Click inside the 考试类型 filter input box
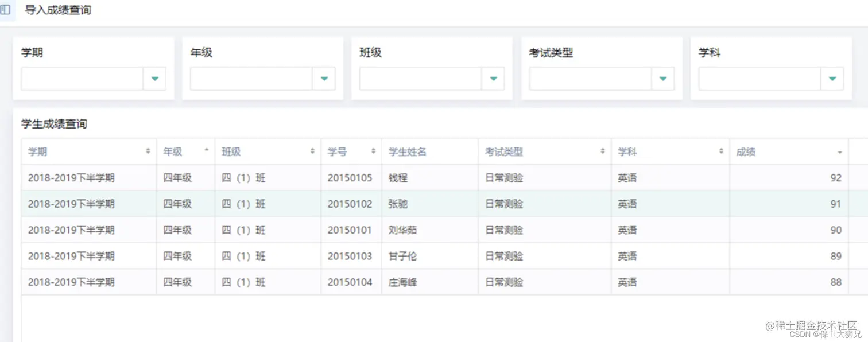Viewport: 868px width, 342px height. click(x=590, y=79)
